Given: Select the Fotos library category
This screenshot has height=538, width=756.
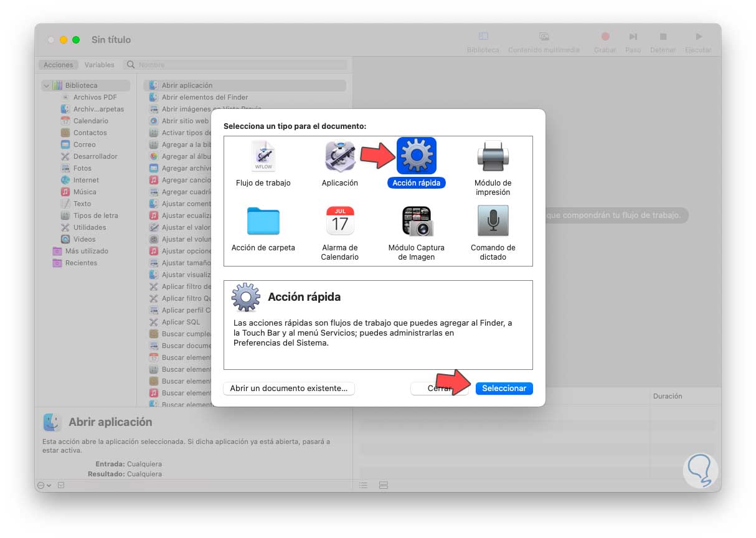Looking at the screenshot, I should coord(82,168).
